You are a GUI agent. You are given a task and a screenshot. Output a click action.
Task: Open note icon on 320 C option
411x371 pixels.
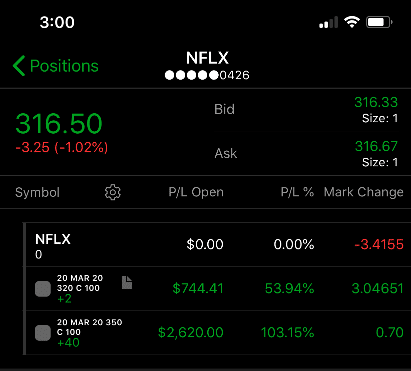click(127, 282)
